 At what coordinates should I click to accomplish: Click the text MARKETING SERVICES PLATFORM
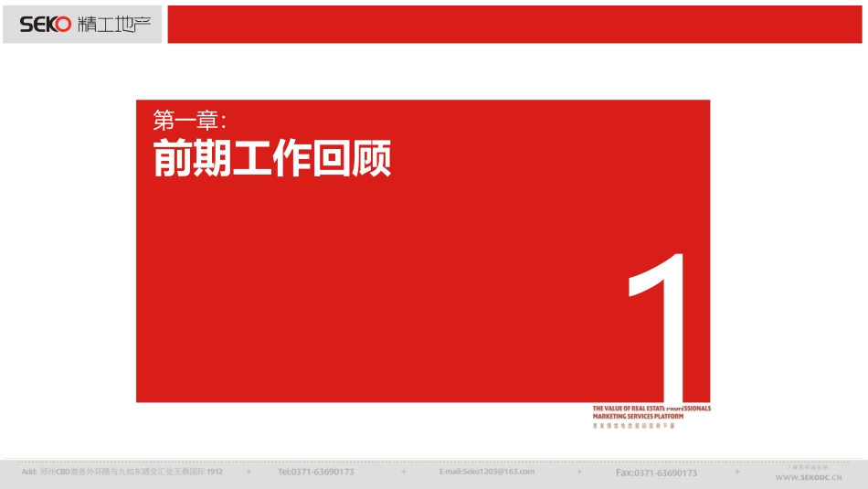pos(638,417)
